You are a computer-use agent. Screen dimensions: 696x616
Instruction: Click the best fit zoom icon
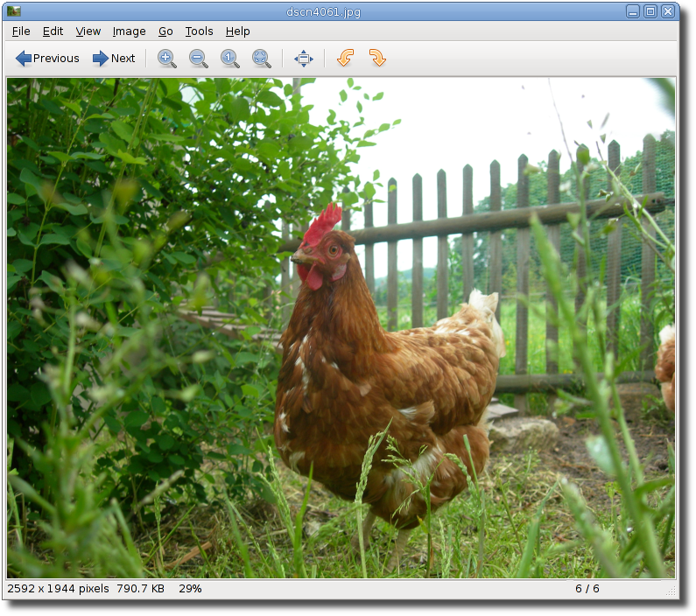pyautogui.click(x=262, y=59)
